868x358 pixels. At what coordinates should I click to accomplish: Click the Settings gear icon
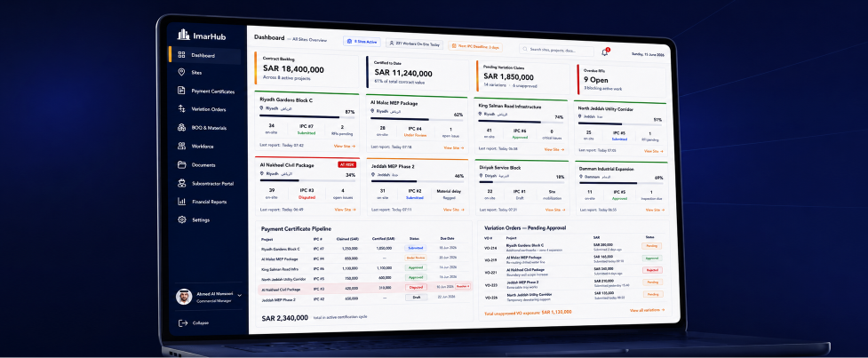(181, 219)
